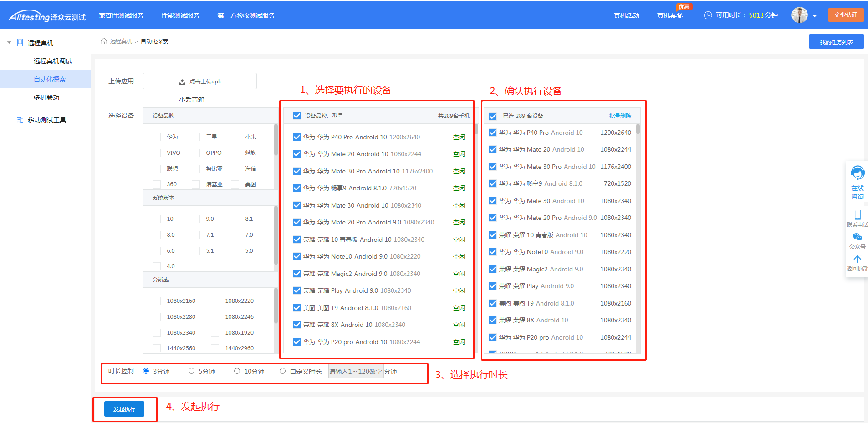868x423 pixels.
Task: Click 远程真机 breadcrumb link
Action: [121, 41]
